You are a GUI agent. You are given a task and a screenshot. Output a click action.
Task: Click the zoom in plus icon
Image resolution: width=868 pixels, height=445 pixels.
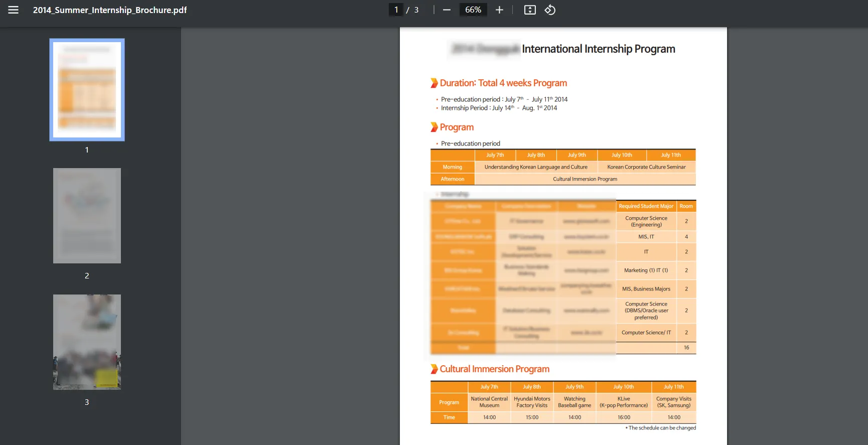pyautogui.click(x=499, y=10)
